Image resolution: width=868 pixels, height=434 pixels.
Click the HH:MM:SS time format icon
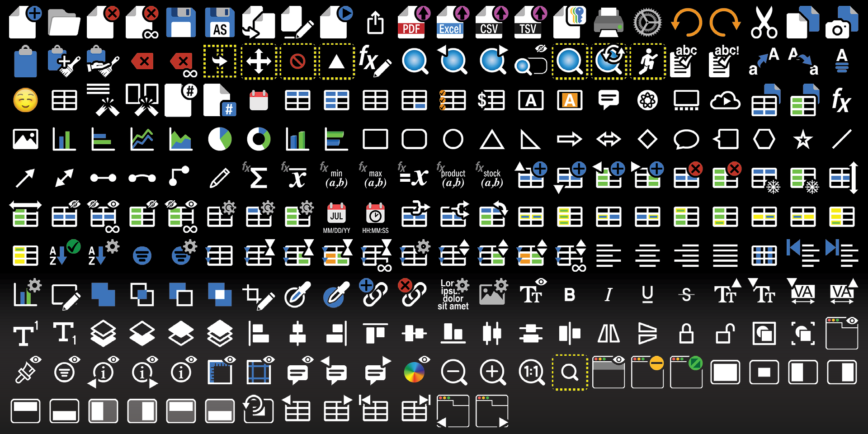pyautogui.click(x=375, y=218)
